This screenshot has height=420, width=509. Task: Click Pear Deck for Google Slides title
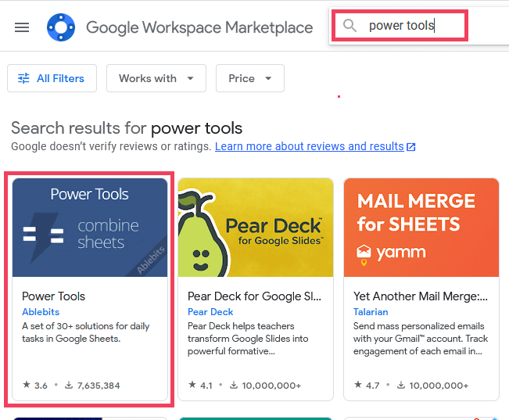(x=254, y=296)
